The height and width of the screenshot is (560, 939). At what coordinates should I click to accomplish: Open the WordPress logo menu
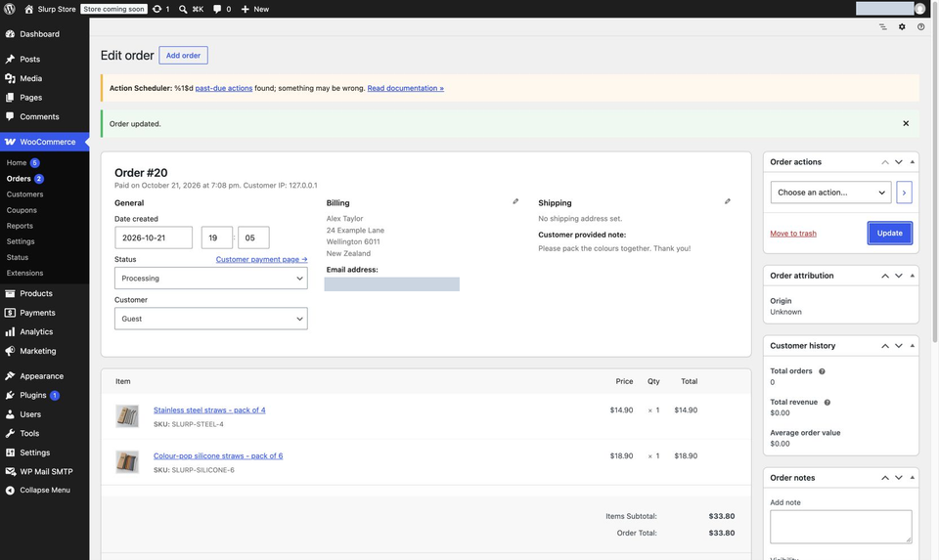10,9
